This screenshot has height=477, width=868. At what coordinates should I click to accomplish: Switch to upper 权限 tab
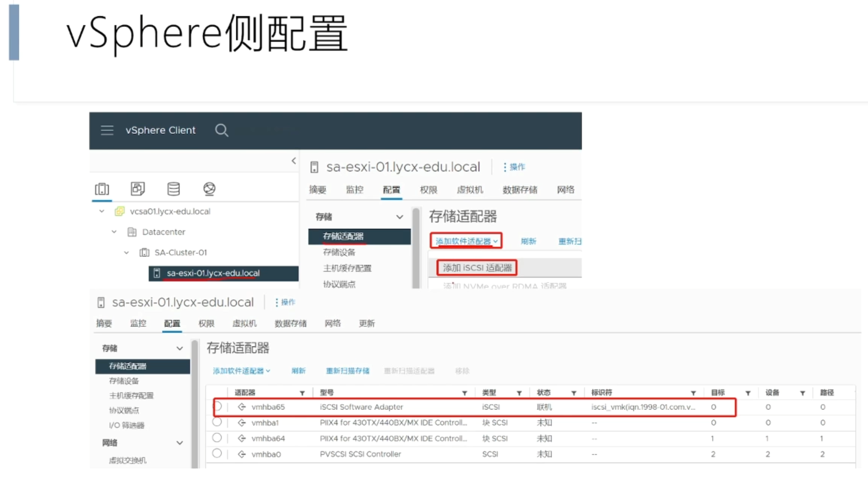tap(428, 189)
